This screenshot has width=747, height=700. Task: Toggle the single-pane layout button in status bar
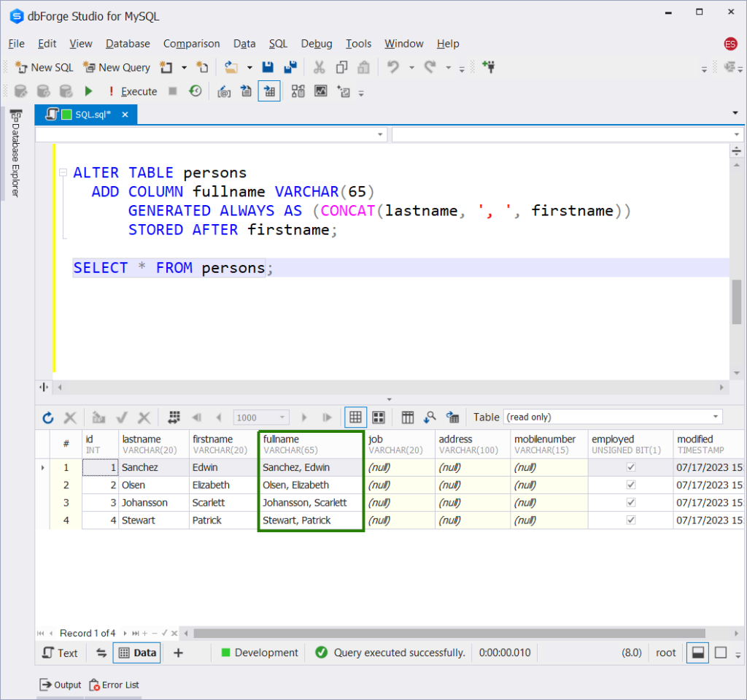coord(721,653)
